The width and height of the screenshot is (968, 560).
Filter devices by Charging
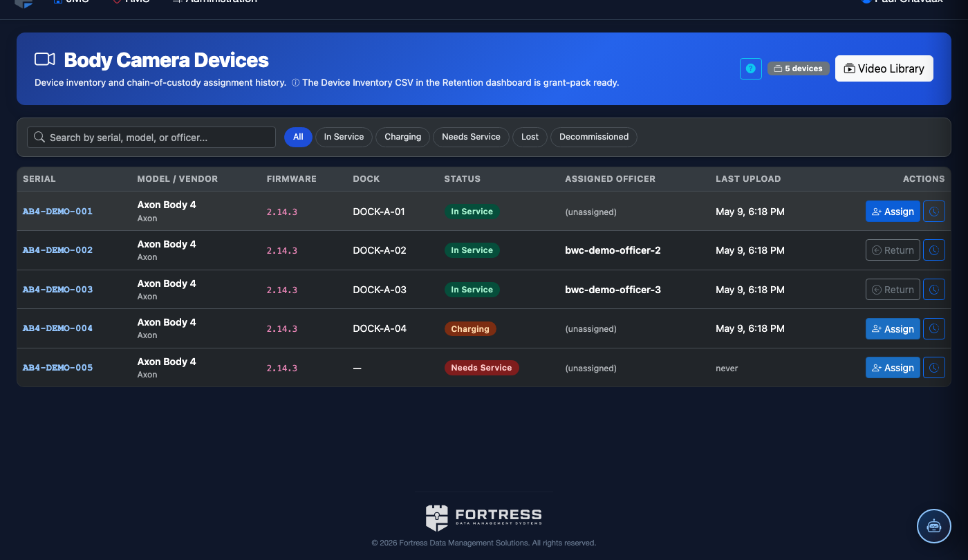(403, 137)
